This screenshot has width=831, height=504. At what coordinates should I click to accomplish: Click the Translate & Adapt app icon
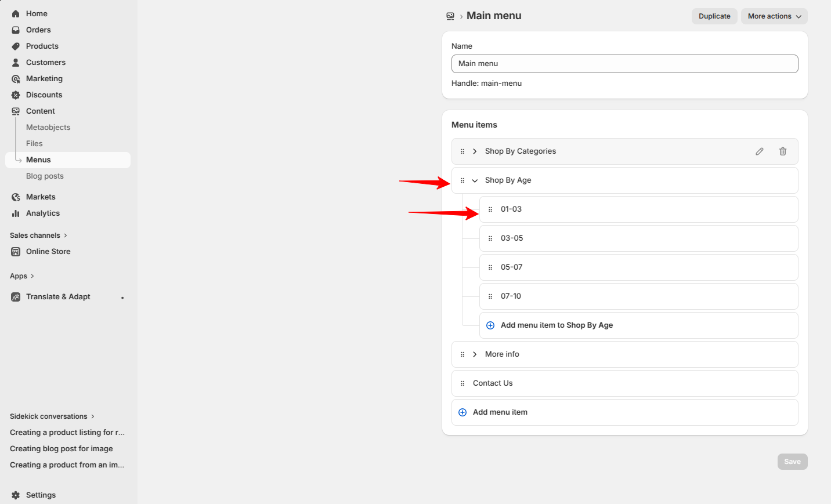tap(16, 296)
